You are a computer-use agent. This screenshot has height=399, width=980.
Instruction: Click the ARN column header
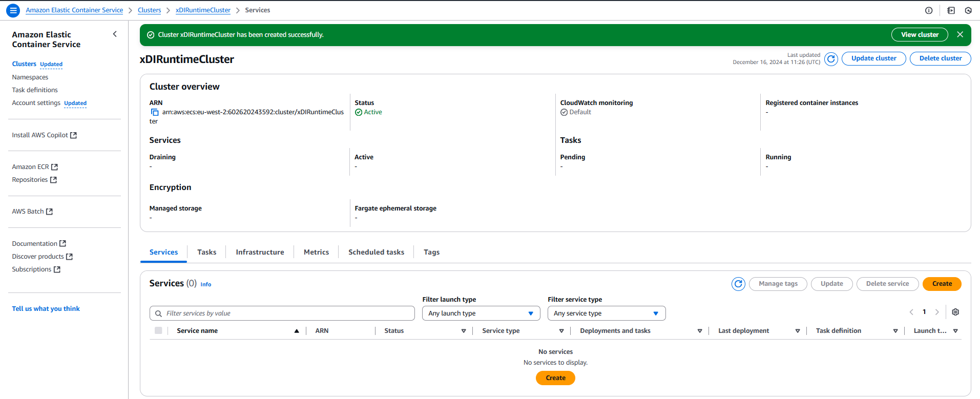click(x=322, y=331)
